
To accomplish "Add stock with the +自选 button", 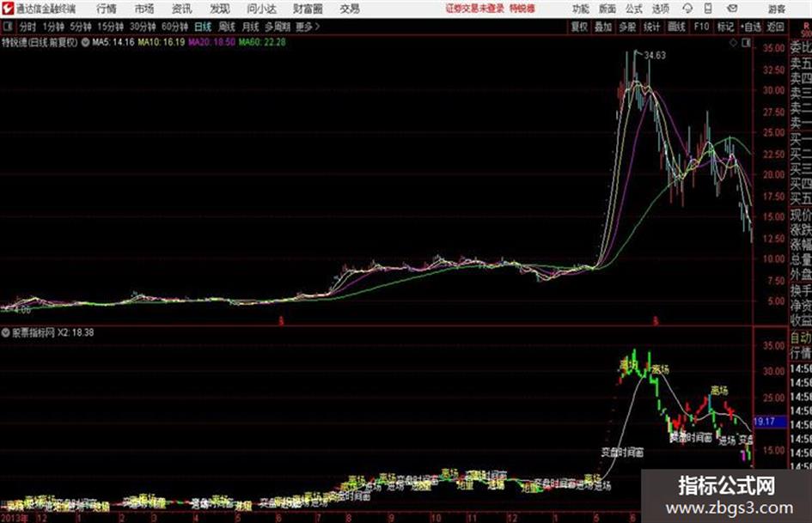I will [751, 27].
